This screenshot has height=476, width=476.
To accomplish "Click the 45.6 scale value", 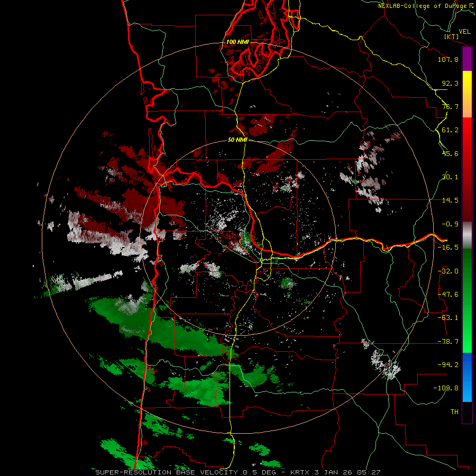I will (x=450, y=153).
